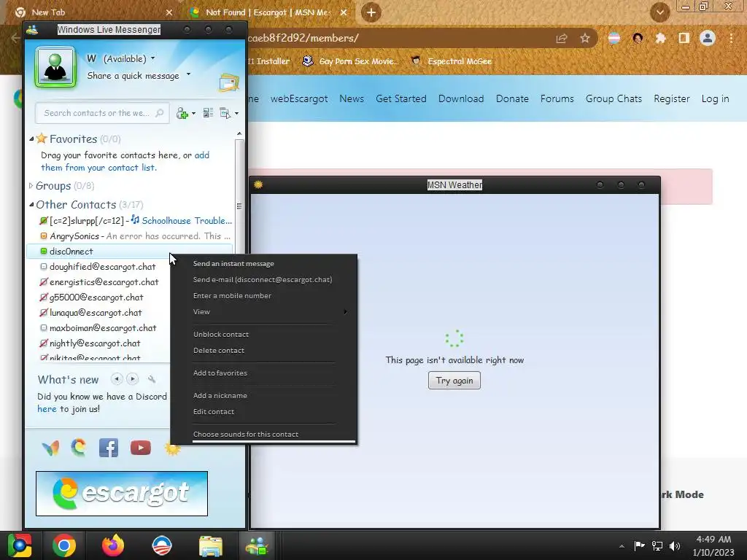747x560 pixels.
Task: Open the quick message dropdown arrow
Action: click(x=188, y=74)
